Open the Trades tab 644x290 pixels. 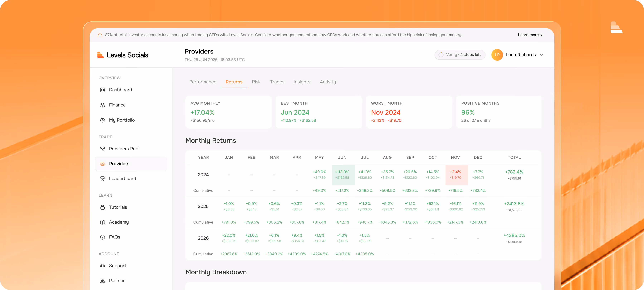click(x=277, y=82)
